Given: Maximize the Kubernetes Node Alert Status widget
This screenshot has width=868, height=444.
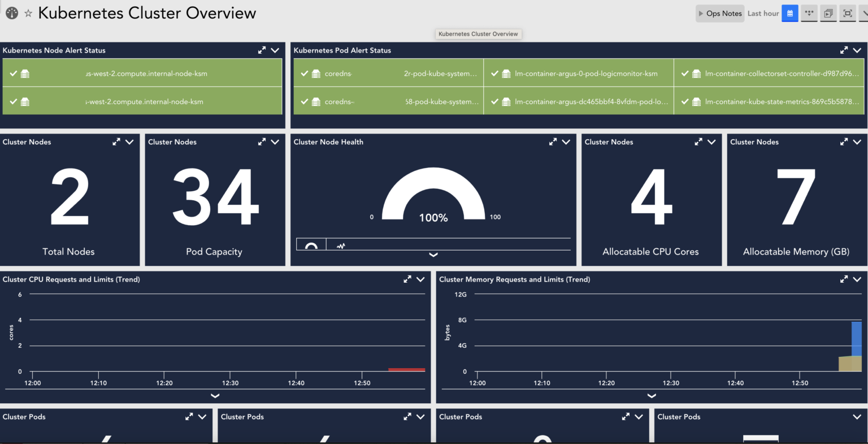Looking at the screenshot, I should pyautogui.click(x=261, y=50).
